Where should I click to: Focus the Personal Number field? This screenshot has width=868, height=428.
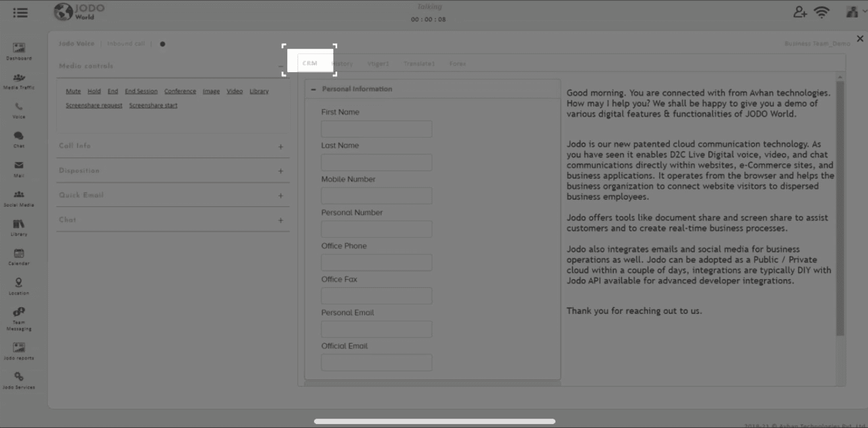tap(377, 229)
